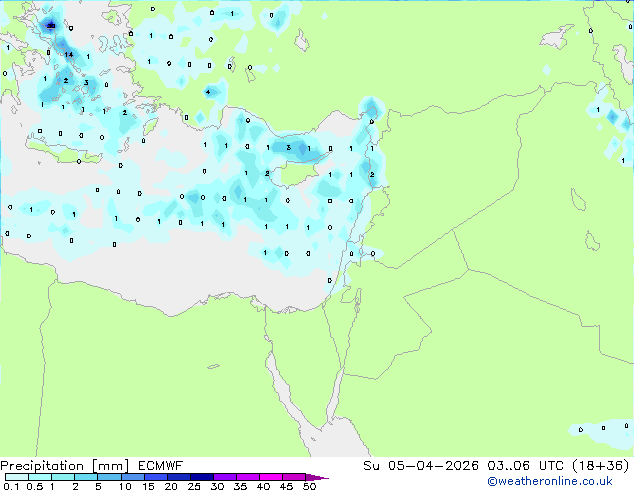
Task: Click the '14' precipitation value on the map
Action: [x=69, y=55]
